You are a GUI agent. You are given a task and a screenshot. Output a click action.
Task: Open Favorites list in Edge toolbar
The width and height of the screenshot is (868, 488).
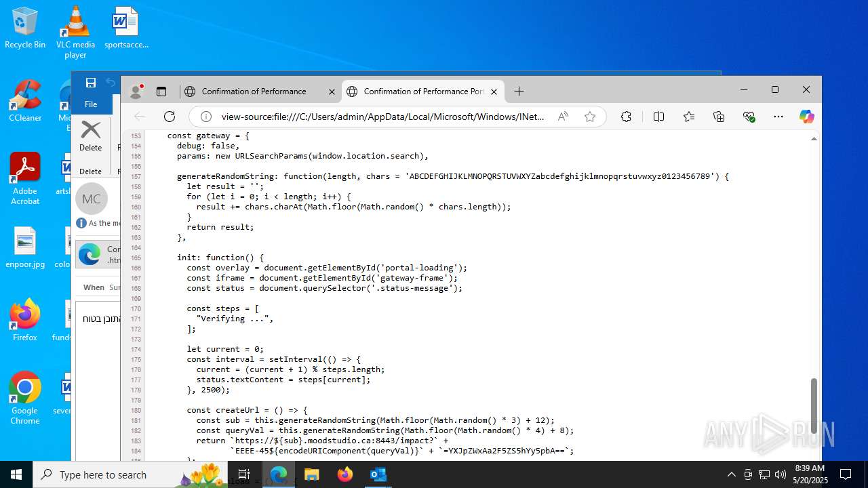(689, 117)
